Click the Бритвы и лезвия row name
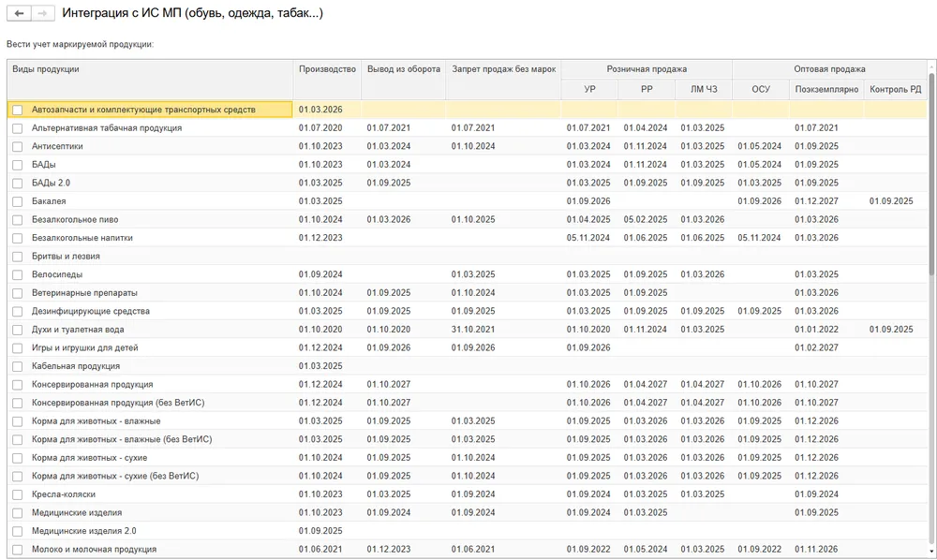Image resolution: width=937 pixels, height=560 pixels. (x=66, y=256)
